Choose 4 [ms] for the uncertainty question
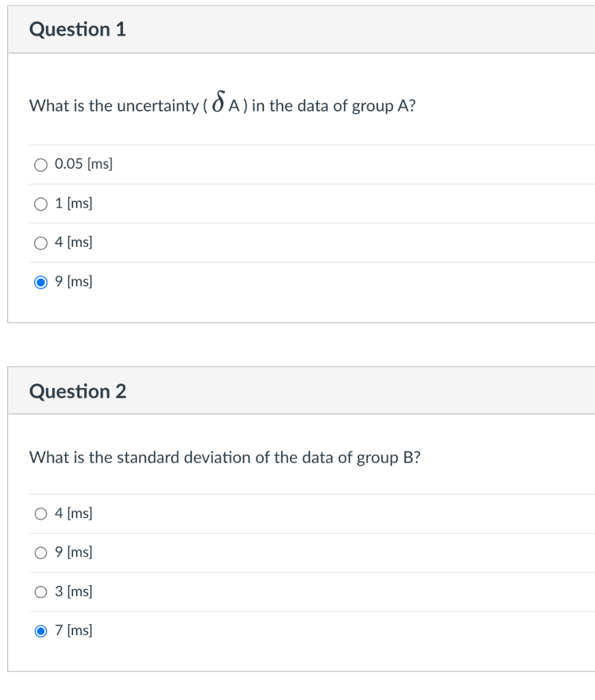The image size is (595, 700). [x=41, y=242]
